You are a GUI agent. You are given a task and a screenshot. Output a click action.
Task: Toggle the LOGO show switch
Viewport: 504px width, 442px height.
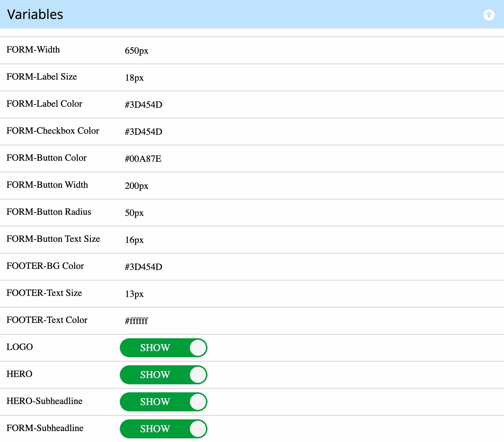164,348
